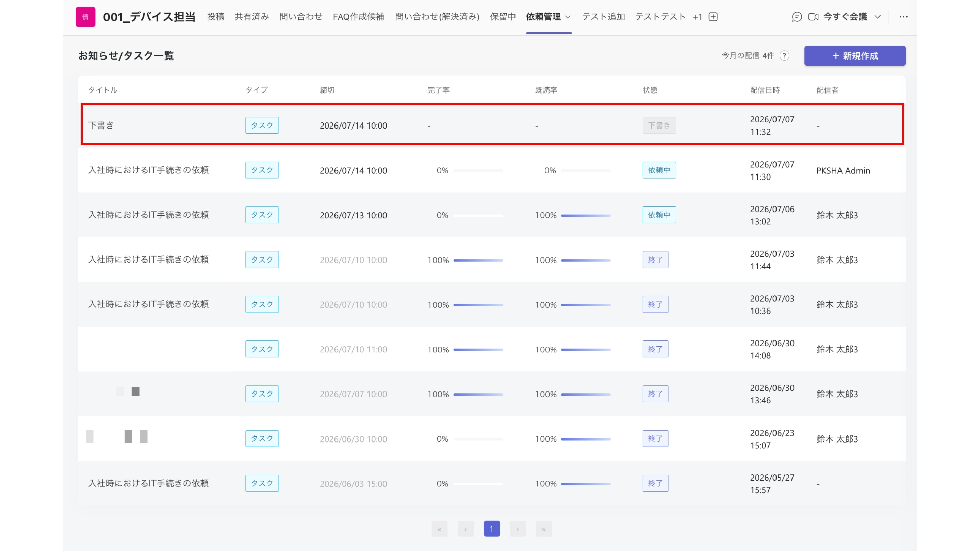Click the pink 001_デバイス担当 team avatar icon
Viewport: 980px width, 551px height.
tap(85, 17)
